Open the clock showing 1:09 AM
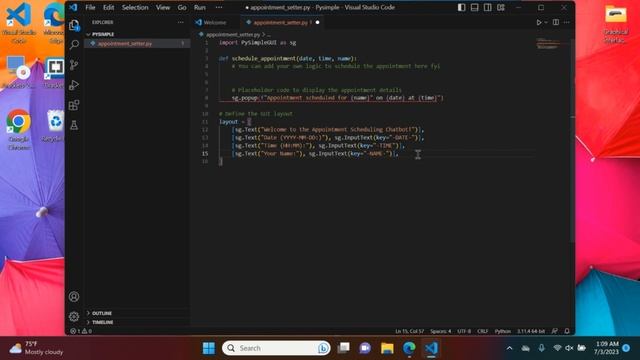The height and width of the screenshot is (360, 640). coord(607,348)
